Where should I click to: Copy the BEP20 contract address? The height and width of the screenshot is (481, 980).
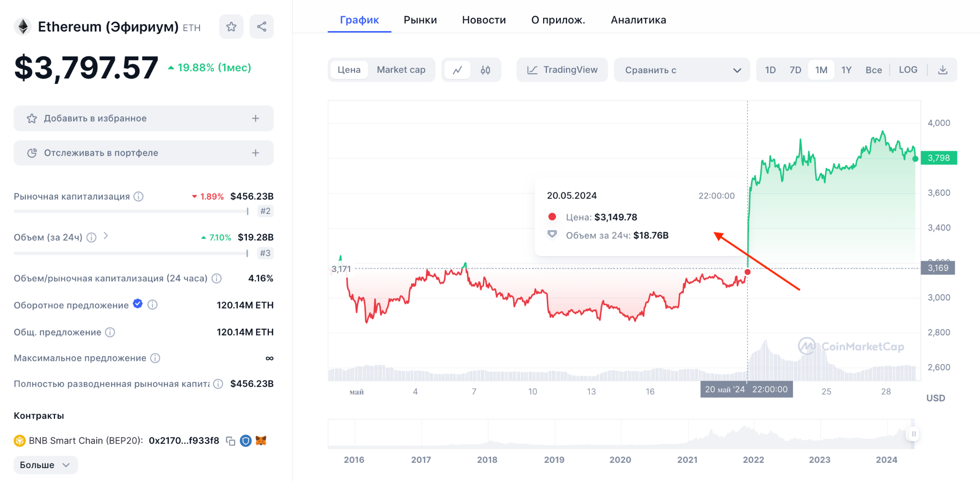tap(231, 441)
